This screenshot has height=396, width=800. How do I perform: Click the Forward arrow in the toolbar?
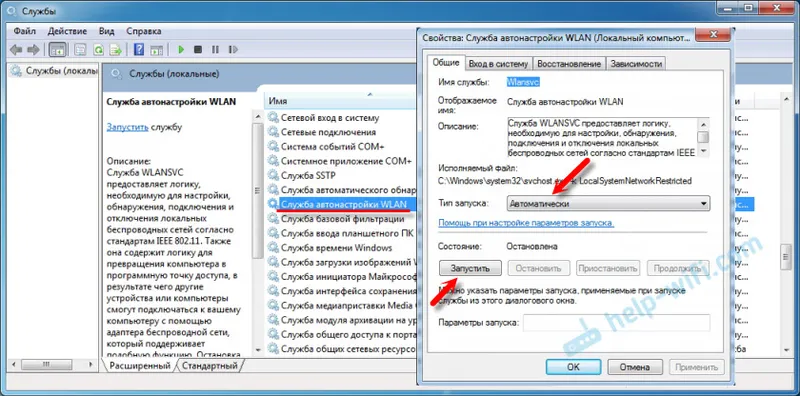point(33,50)
